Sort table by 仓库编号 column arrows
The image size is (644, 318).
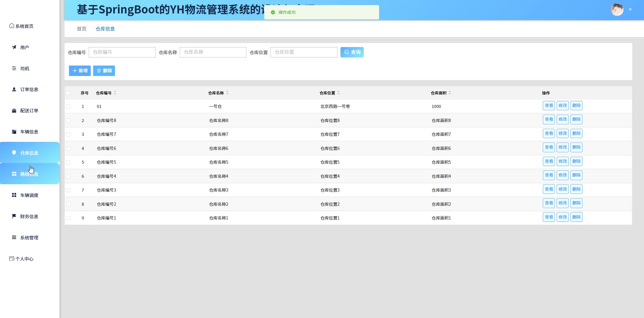[x=115, y=93]
